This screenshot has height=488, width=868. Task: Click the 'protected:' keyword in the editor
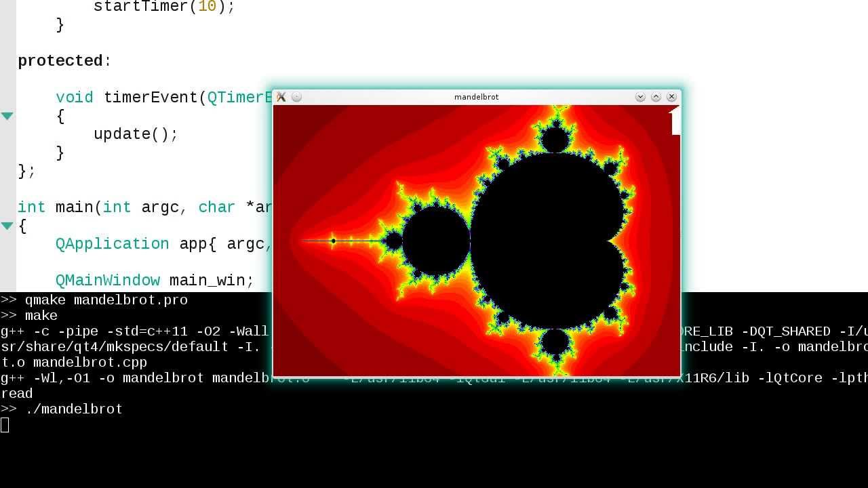pyautogui.click(x=64, y=61)
